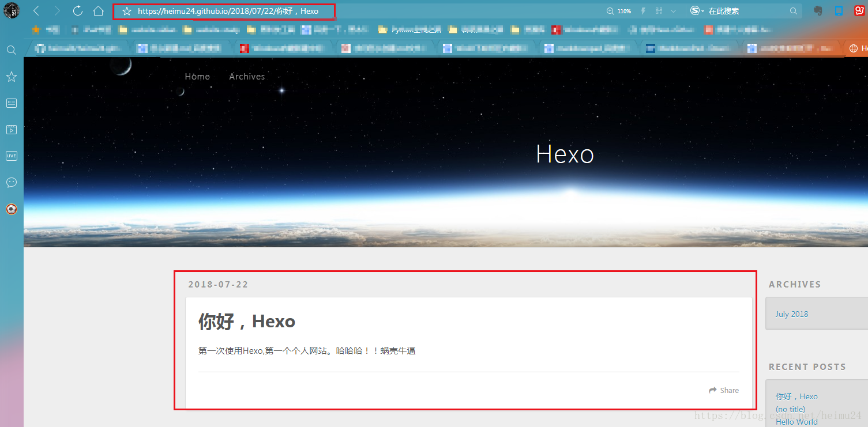The width and height of the screenshot is (868, 427).
Task: Open the sidebar video player icon
Action: click(x=12, y=130)
